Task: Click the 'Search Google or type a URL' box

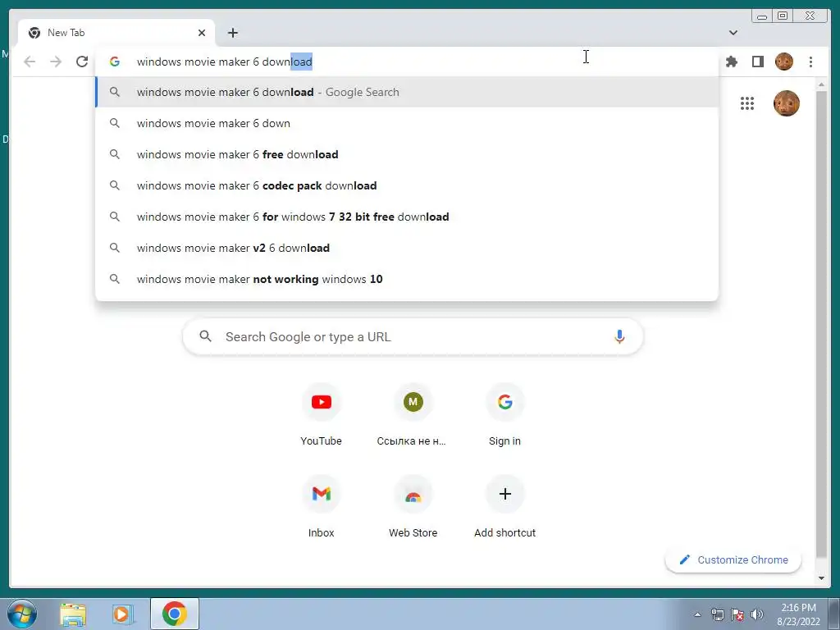Action: pyautogui.click(x=413, y=337)
